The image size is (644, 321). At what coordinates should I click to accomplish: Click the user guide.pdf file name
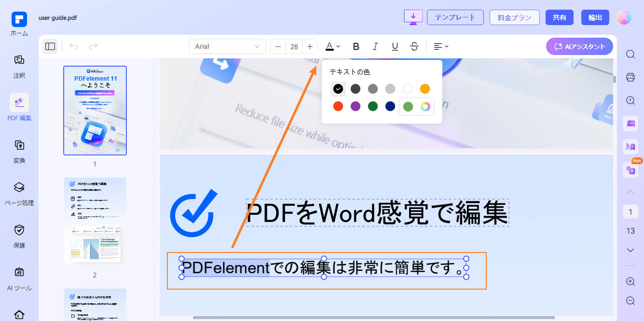tap(58, 18)
